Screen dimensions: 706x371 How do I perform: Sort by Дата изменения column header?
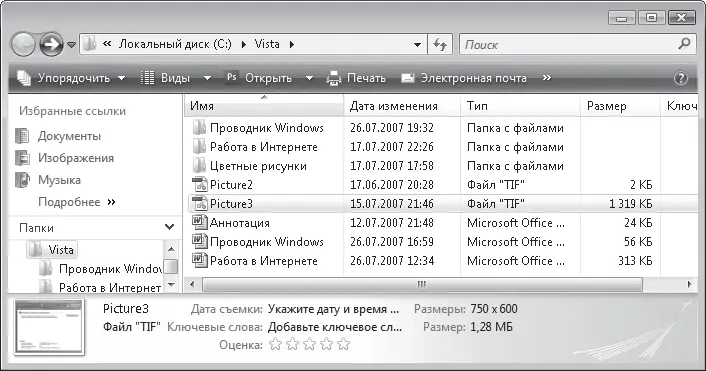[403, 106]
